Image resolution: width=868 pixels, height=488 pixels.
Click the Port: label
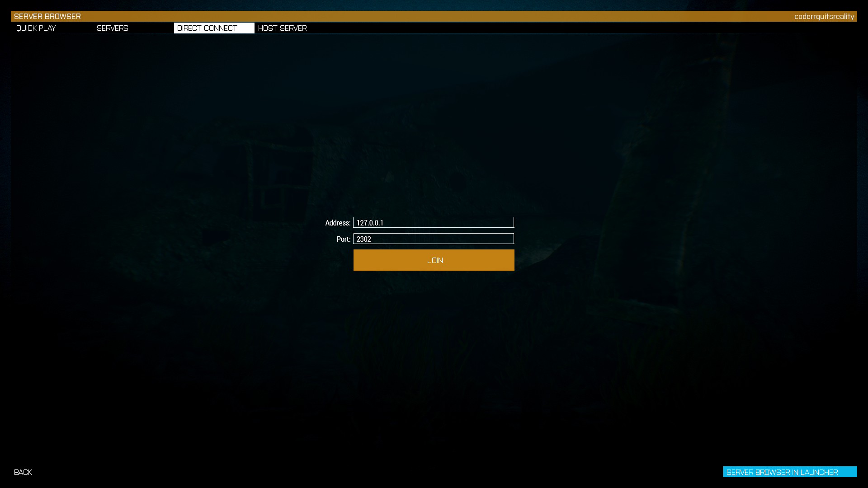(x=344, y=239)
